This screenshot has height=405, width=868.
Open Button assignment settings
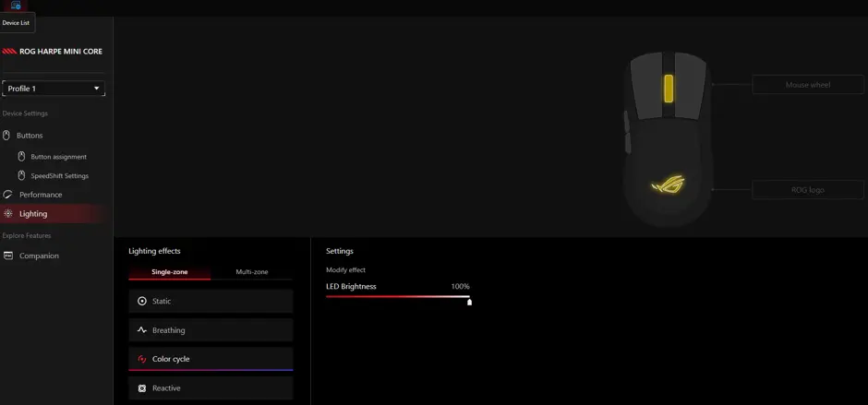click(58, 157)
